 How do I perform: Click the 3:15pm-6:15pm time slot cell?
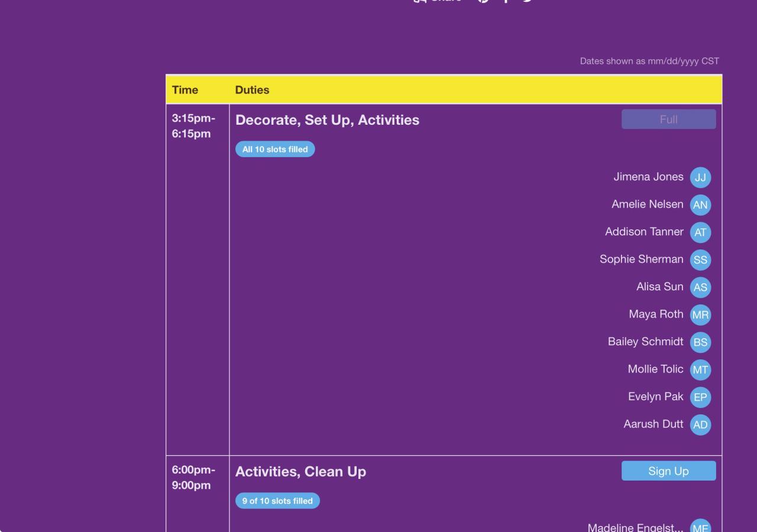[x=193, y=126]
